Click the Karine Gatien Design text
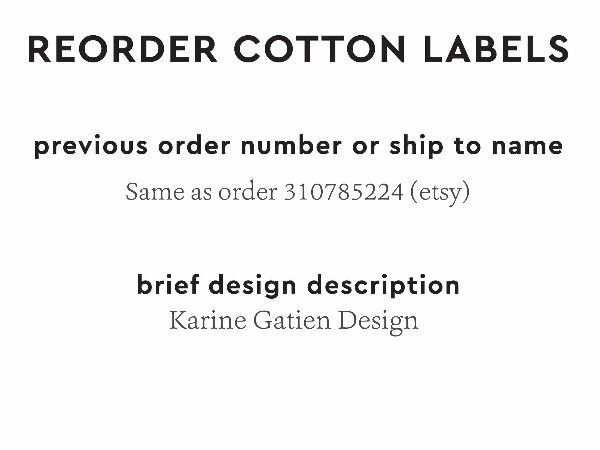 coord(294,321)
